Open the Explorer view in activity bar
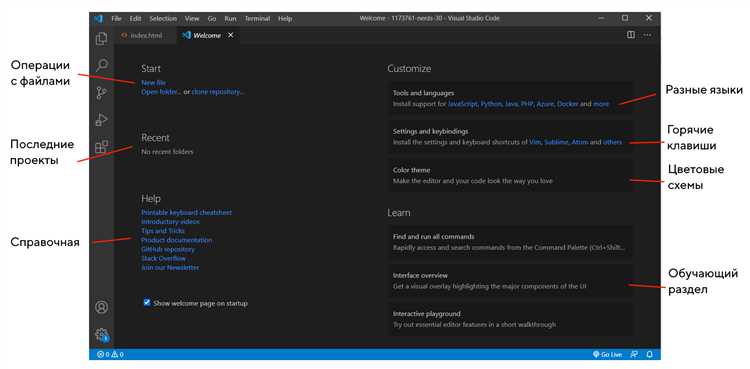750x369 pixels. pyautogui.click(x=101, y=39)
